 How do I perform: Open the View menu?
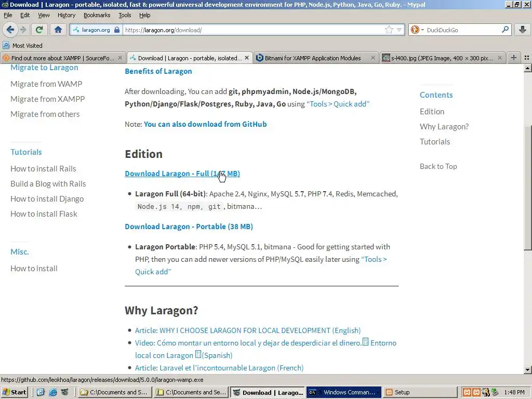pyautogui.click(x=44, y=15)
